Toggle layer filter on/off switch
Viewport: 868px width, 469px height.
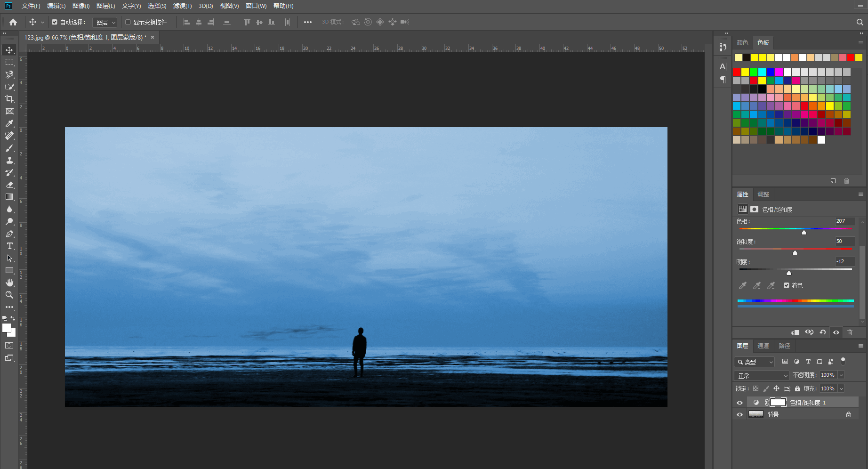[843, 361]
